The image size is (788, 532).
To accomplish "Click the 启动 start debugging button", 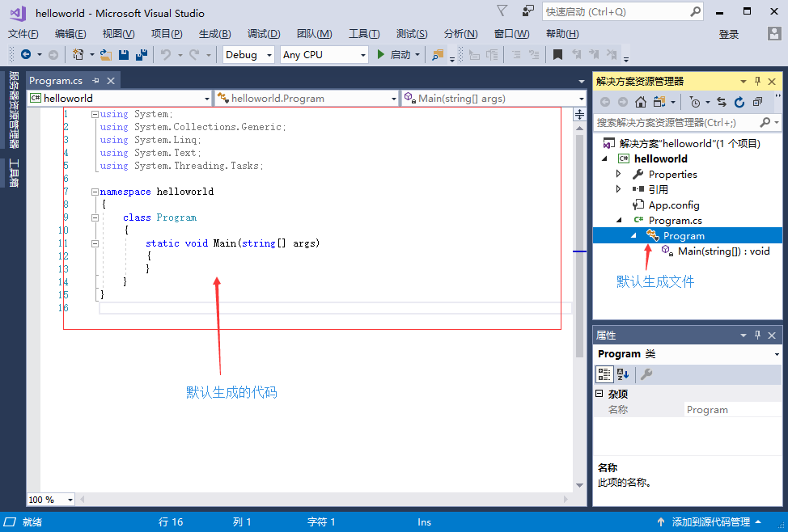I will coord(394,55).
